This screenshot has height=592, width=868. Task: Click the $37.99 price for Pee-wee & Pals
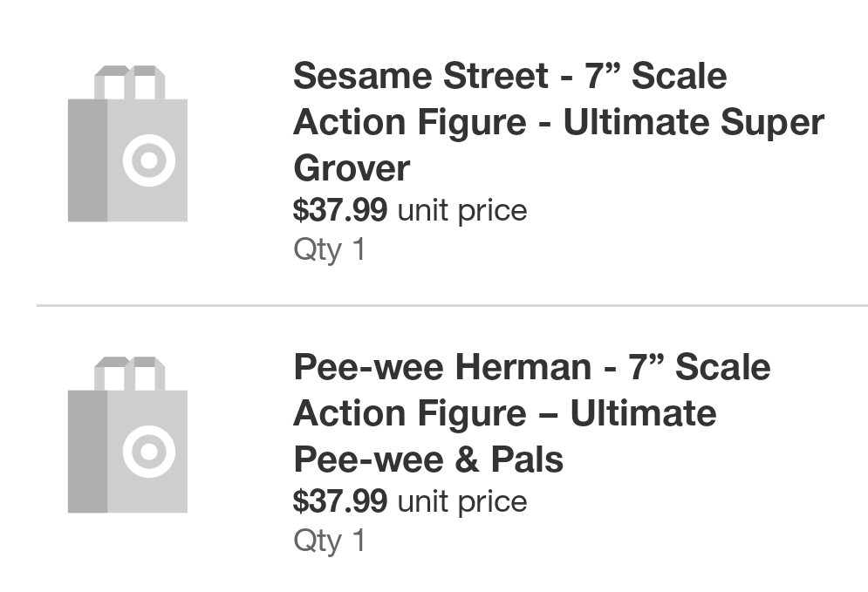(x=340, y=501)
